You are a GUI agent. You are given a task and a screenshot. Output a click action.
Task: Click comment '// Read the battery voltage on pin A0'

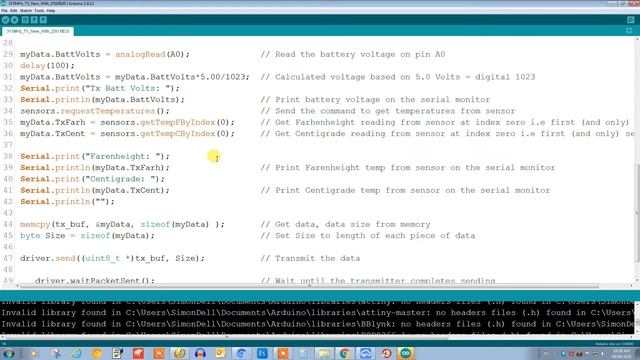click(353, 54)
